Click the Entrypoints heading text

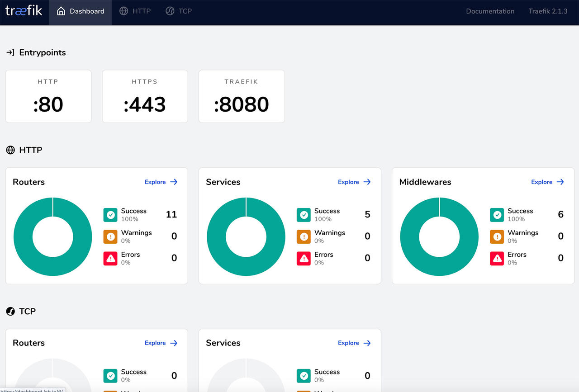click(x=43, y=52)
